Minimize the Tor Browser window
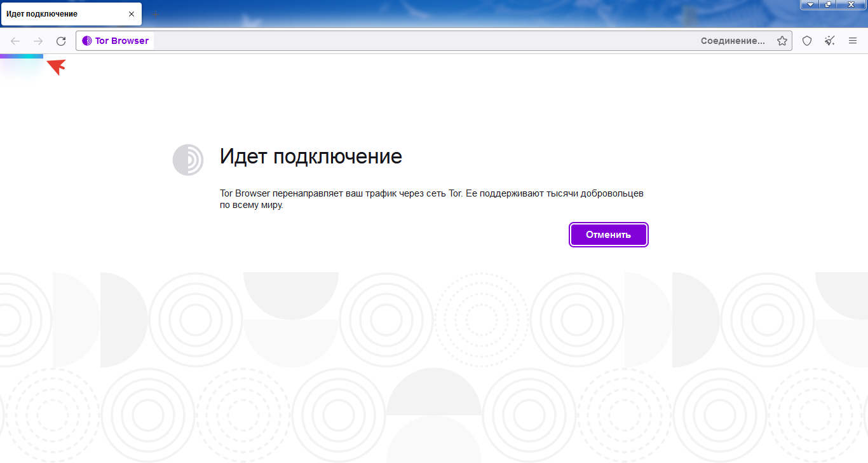The height and width of the screenshot is (463, 868). [x=810, y=4]
